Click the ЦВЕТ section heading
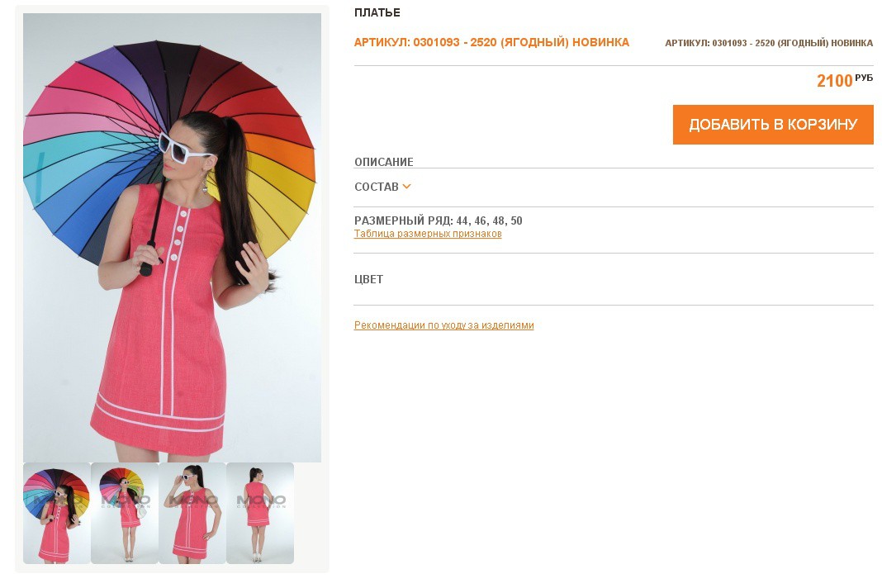The height and width of the screenshot is (588, 882). (368, 279)
